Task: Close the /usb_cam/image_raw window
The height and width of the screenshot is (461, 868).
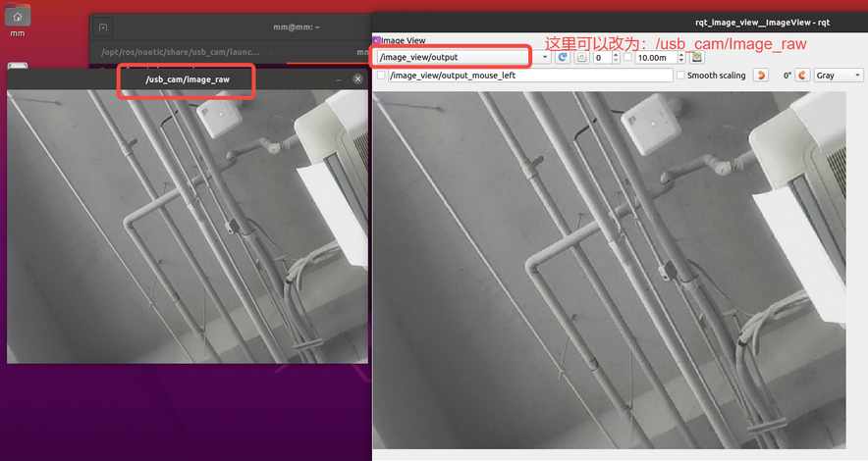Action: coord(357,79)
